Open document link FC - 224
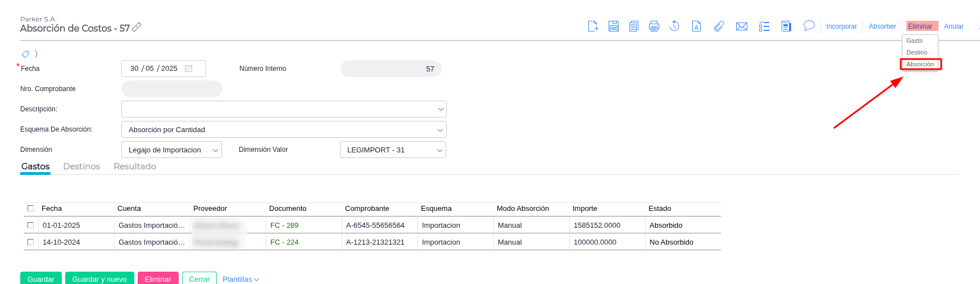Viewport: 980px width, 284px height. click(284, 242)
